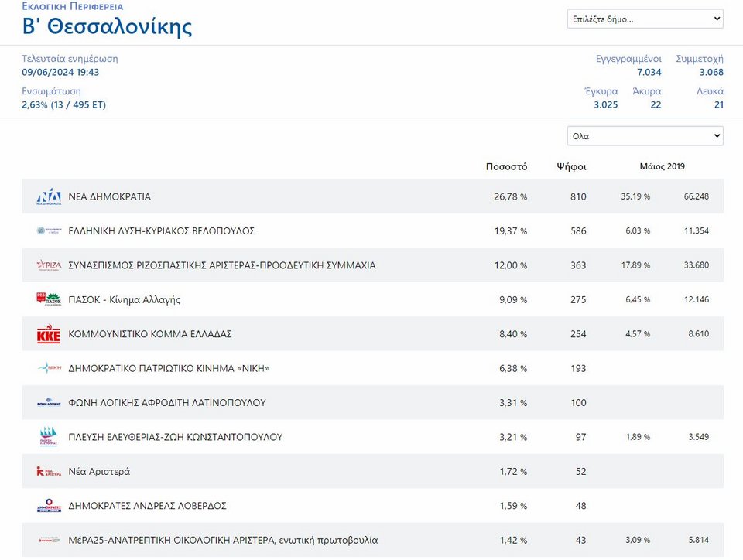The image size is (743, 560).
Task: Click the blank votes value 21
Action: (x=719, y=104)
